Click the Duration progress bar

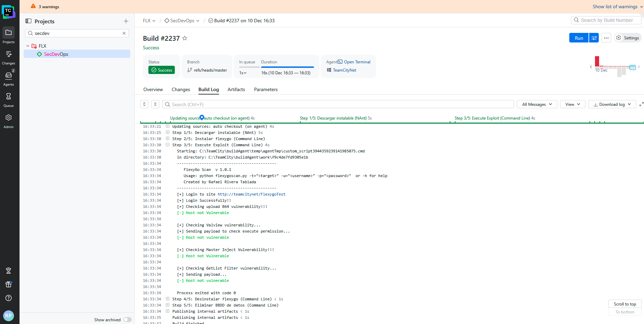[x=287, y=67]
